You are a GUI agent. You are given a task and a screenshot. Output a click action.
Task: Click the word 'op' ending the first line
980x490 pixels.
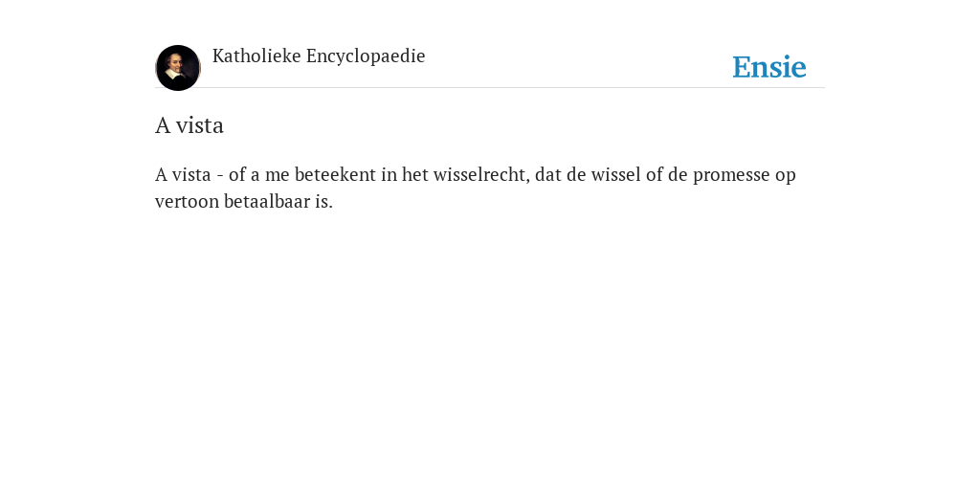(786, 176)
